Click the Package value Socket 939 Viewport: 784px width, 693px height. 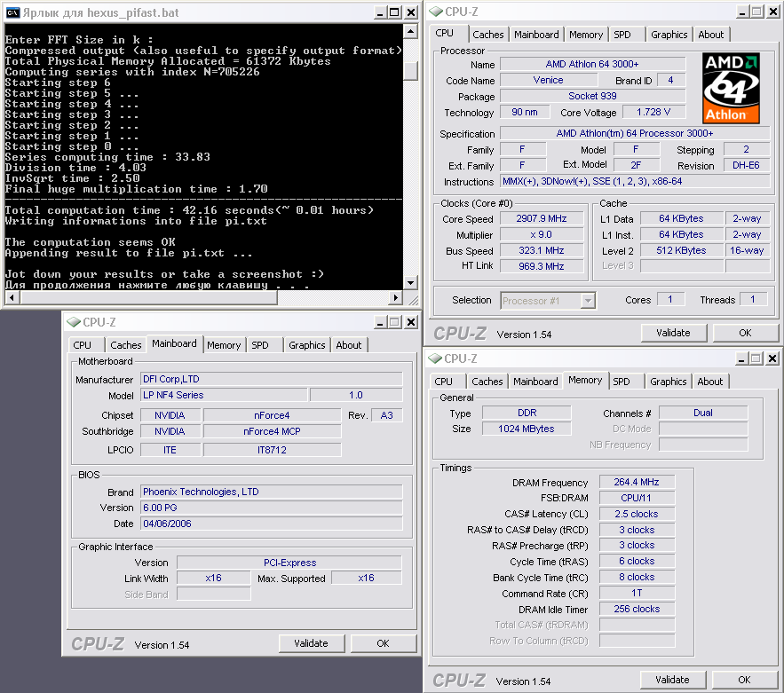click(592, 97)
